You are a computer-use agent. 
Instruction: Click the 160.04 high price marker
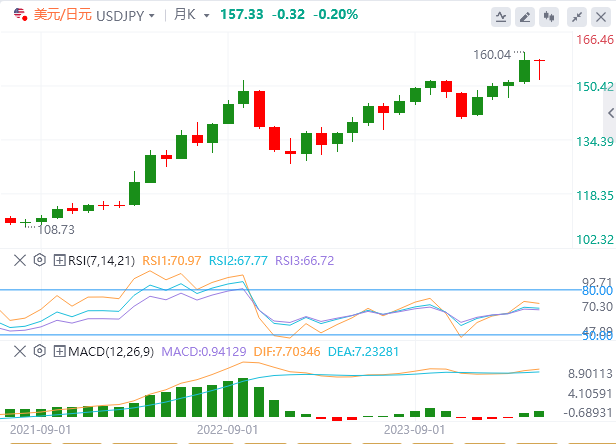(492, 55)
